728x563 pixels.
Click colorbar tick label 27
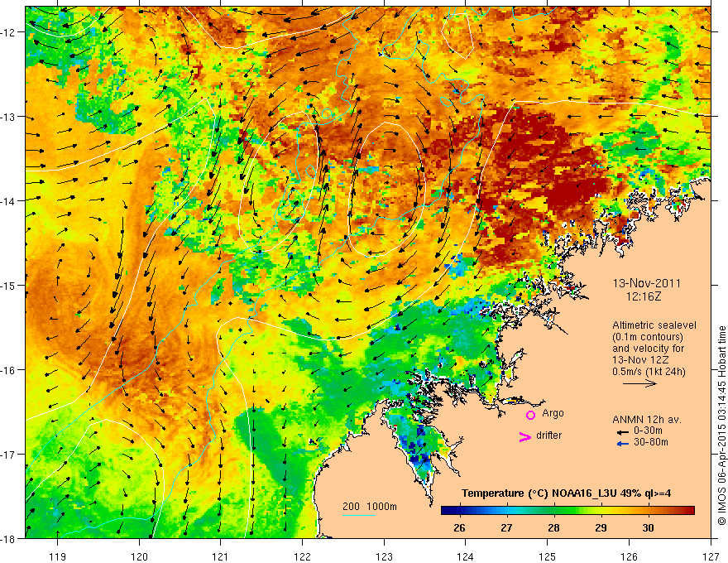click(506, 527)
